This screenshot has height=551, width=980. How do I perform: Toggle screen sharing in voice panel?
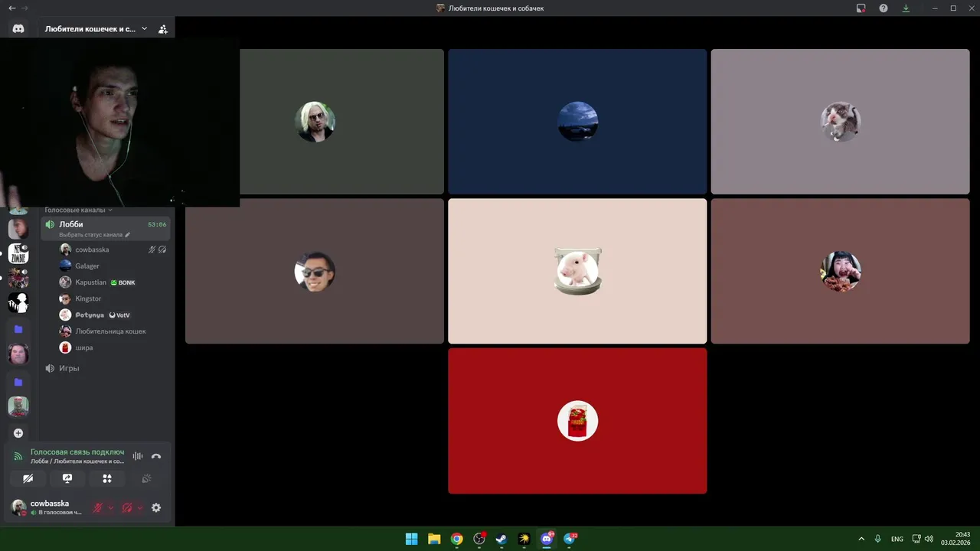click(x=67, y=478)
